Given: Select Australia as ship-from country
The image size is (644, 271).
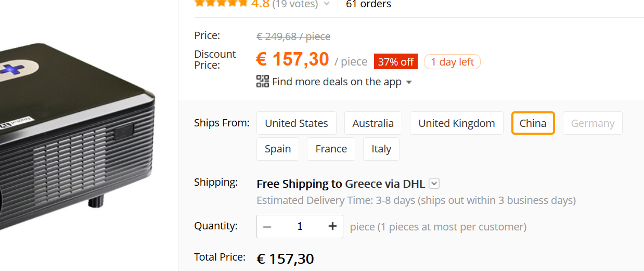Looking at the screenshot, I should coord(373,123).
